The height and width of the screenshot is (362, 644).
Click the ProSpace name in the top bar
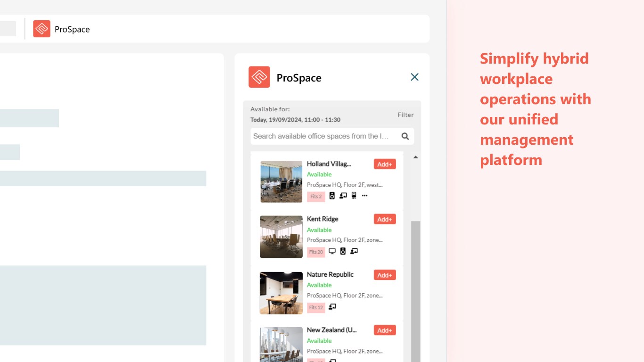(72, 29)
